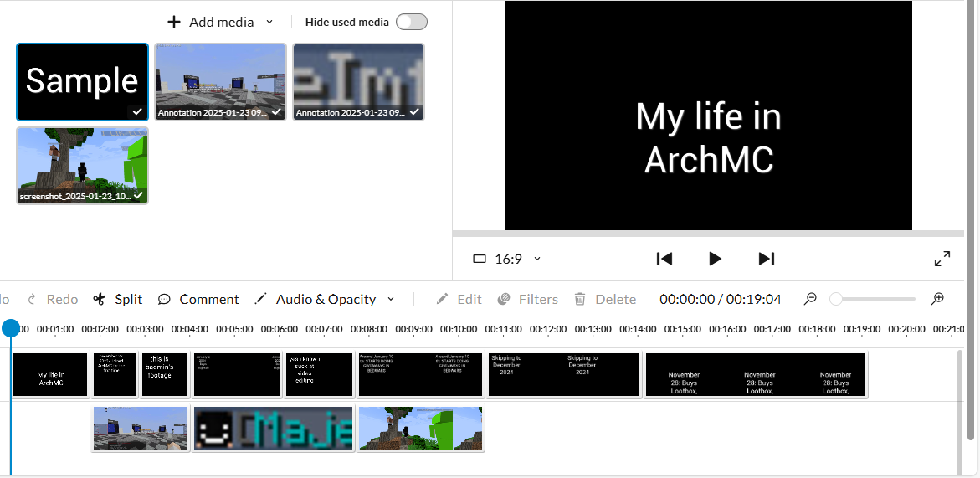The height and width of the screenshot is (478, 980).
Task: Click the preview progress bar
Action: [x=708, y=234]
